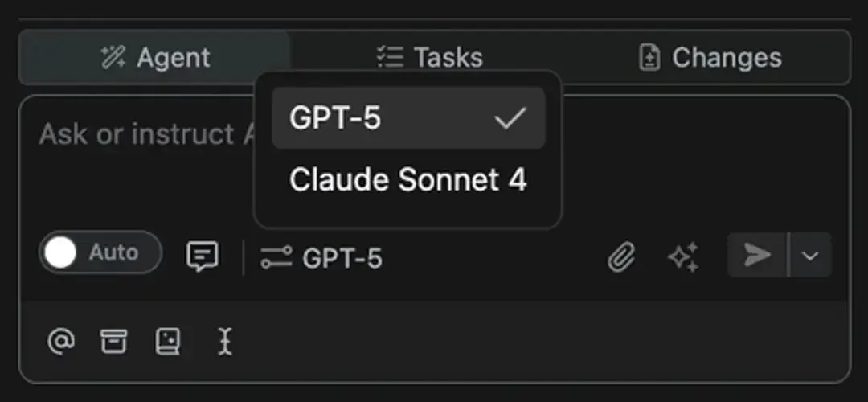Click the book with sparkle icon
The height and width of the screenshot is (402, 868).
(167, 341)
